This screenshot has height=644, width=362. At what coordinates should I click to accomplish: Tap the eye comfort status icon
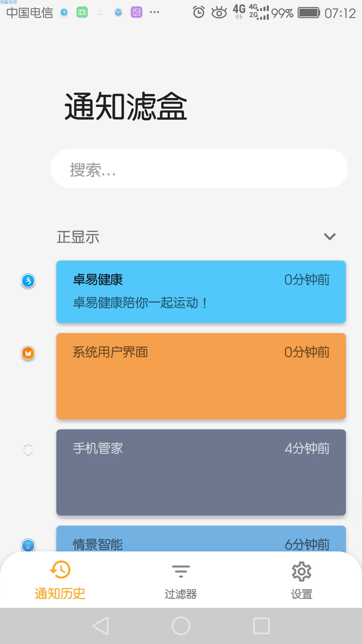[x=219, y=13]
